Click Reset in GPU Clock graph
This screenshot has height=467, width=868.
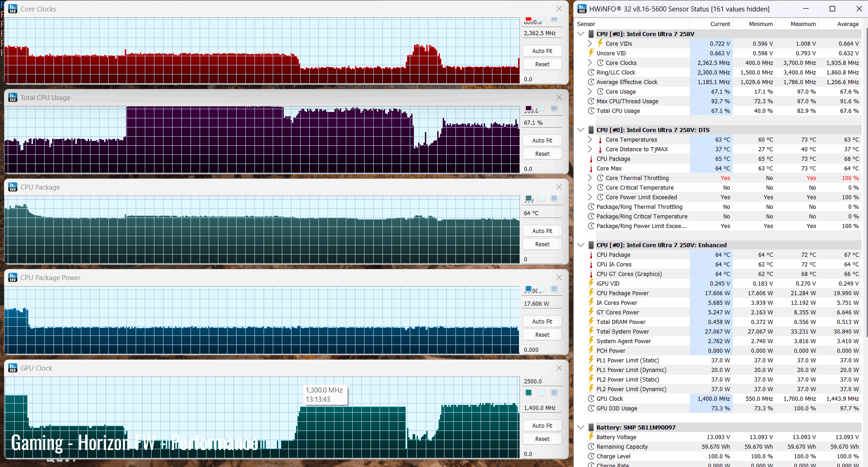tap(542, 439)
